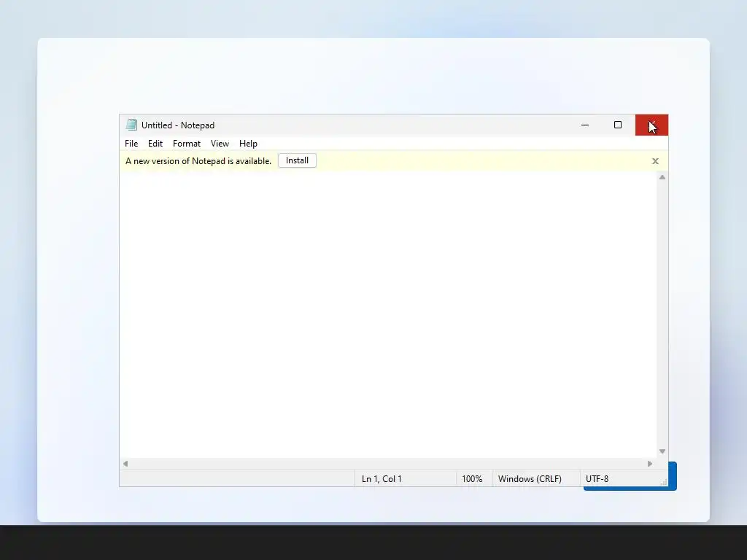Click the 'A new version of Notepad is available.' message
This screenshot has width=747, height=560.
[198, 161]
